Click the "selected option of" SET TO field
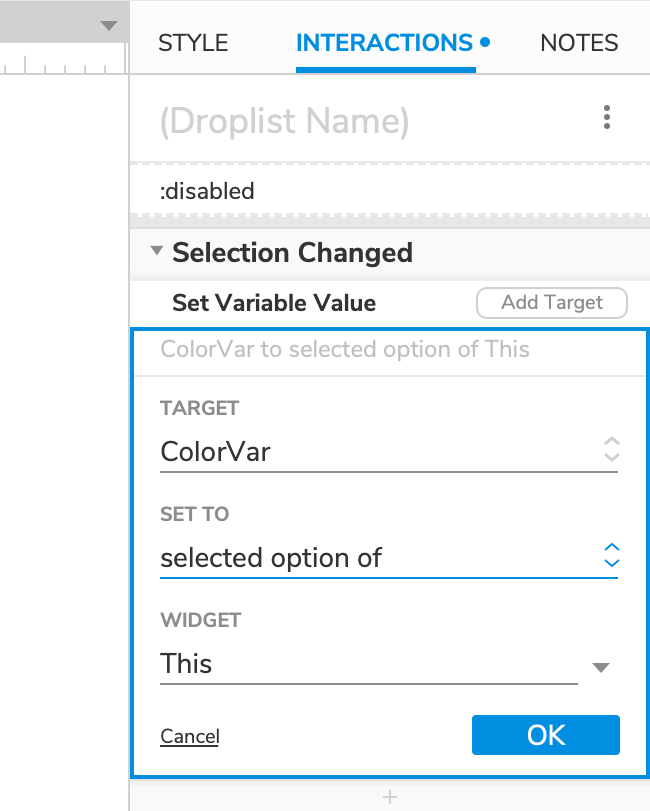 pos(272,557)
